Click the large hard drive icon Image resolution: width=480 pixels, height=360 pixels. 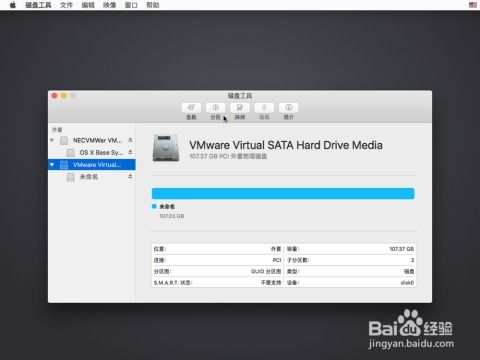click(x=166, y=148)
